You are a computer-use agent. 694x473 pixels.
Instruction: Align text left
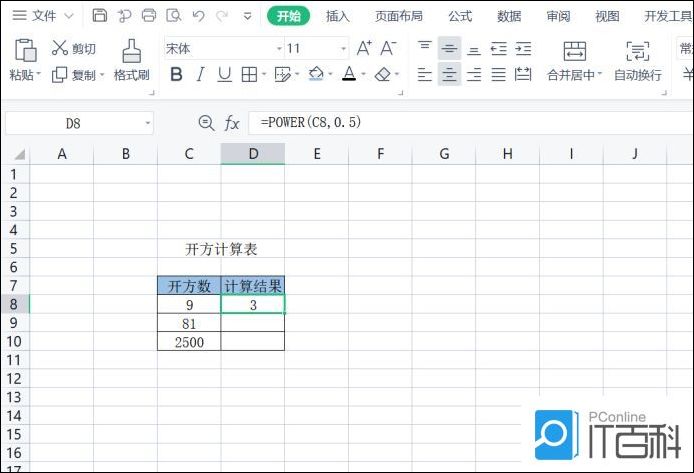pyautogui.click(x=425, y=74)
